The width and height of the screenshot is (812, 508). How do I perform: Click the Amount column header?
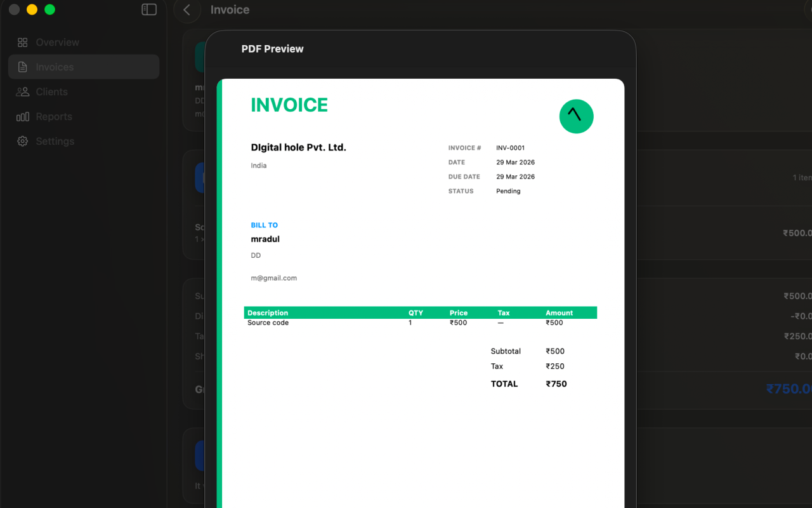click(x=560, y=313)
